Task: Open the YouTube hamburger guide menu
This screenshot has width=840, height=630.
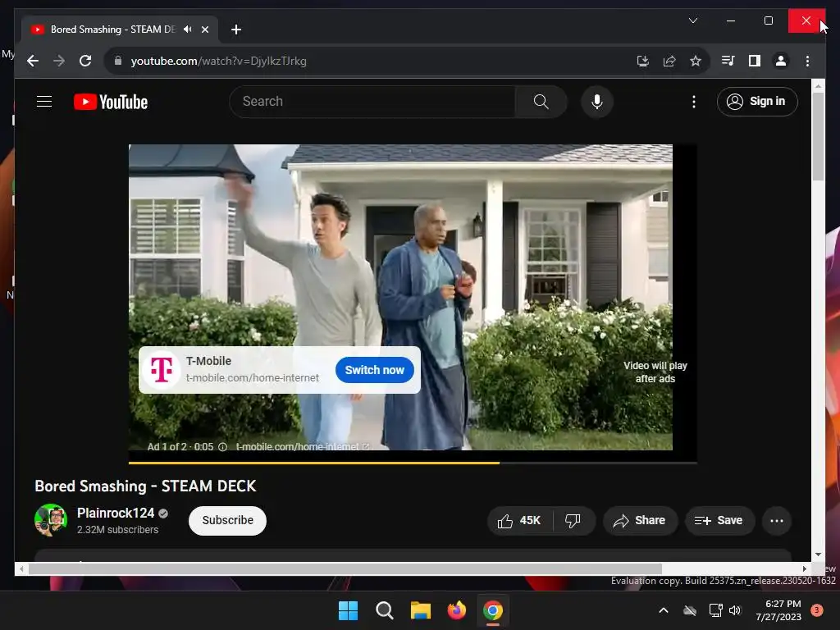Action: (x=44, y=101)
